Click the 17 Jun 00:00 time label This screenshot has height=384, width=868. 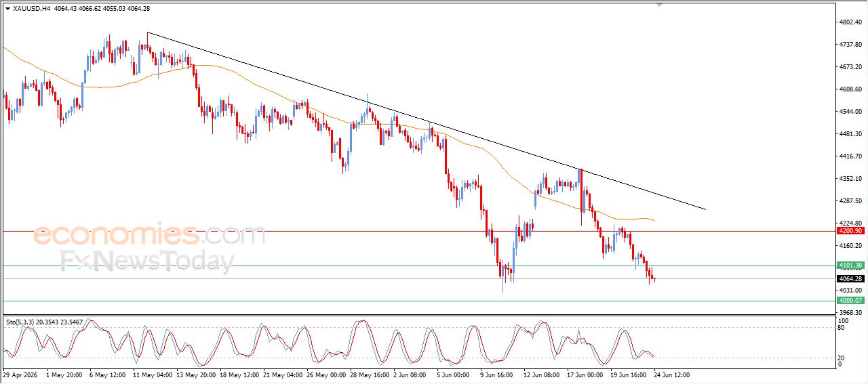pos(585,375)
